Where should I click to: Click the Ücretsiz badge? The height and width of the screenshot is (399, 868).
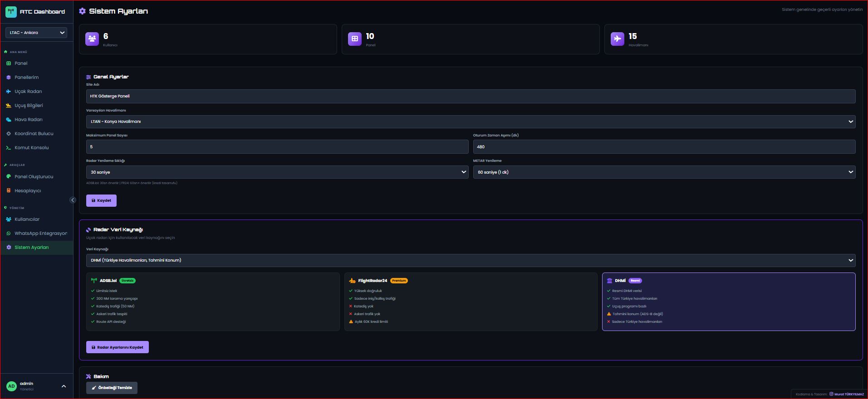click(128, 281)
